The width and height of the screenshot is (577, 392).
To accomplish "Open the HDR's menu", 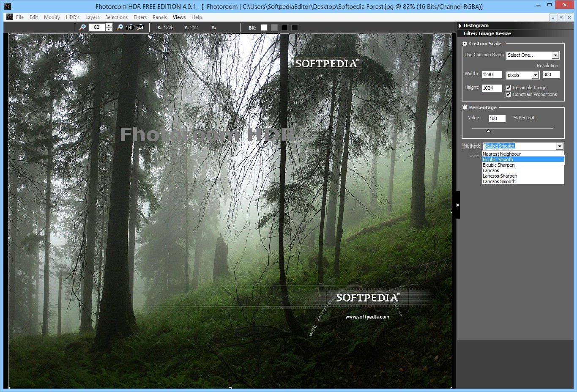I will 73,17.
